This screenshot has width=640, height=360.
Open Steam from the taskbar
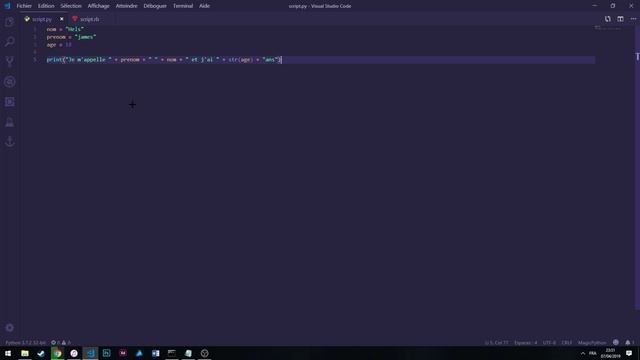pyautogui.click(x=41, y=353)
